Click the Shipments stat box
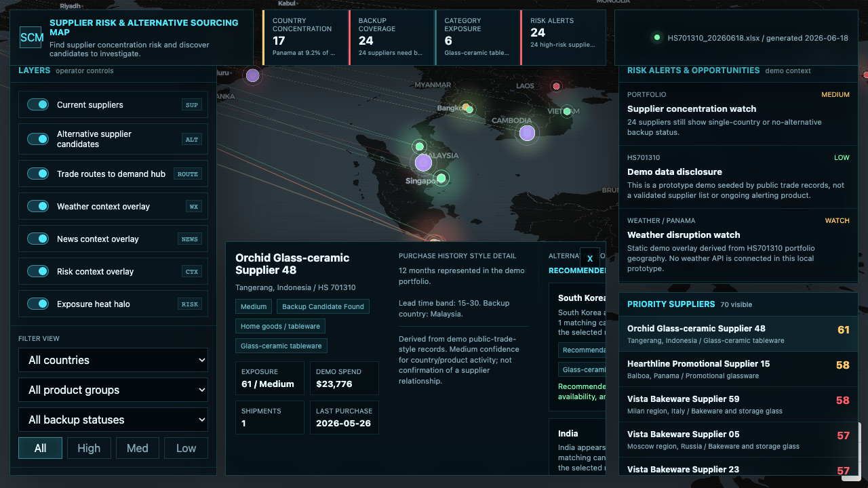868x488 pixels. coord(270,418)
